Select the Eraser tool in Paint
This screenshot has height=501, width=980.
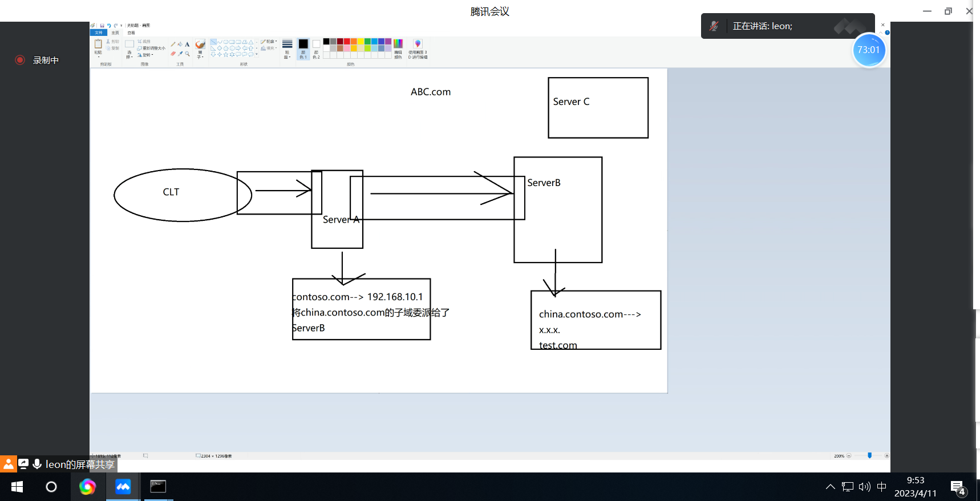[x=173, y=54]
